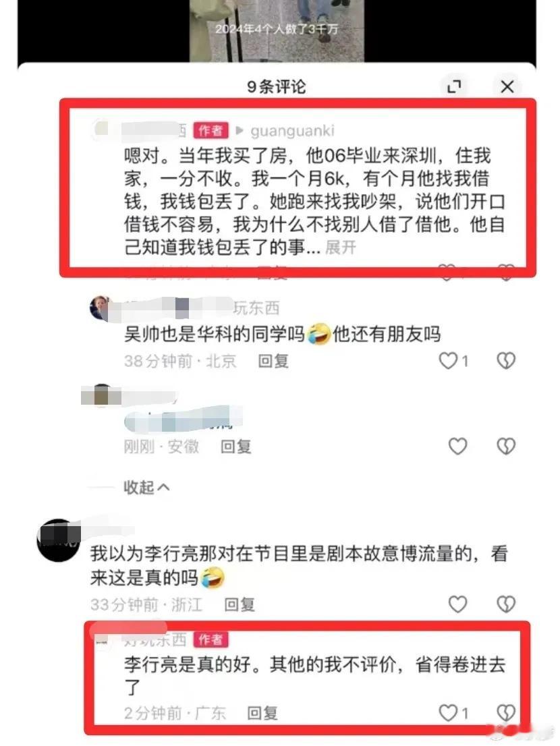Dislike the 安徽 comment posted 刚刚
The height and width of the screenshot is (746, 560).
(506, 447)
